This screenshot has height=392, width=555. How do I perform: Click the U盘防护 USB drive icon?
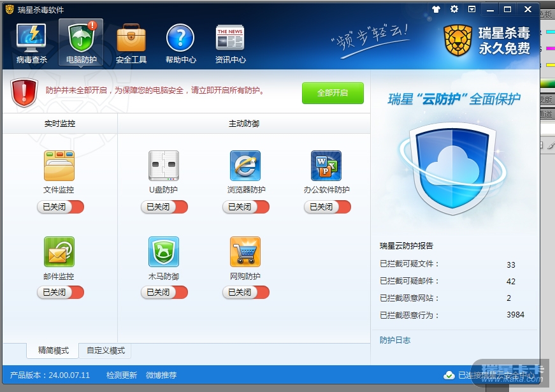coord(164,166)
